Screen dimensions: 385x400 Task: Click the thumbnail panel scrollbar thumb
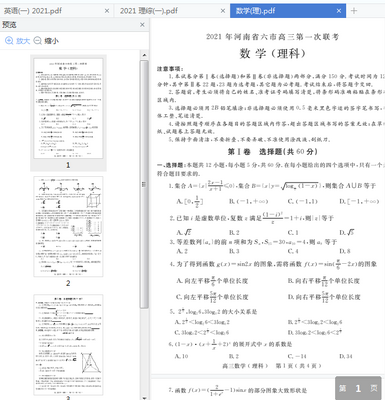tap(144, 184)
